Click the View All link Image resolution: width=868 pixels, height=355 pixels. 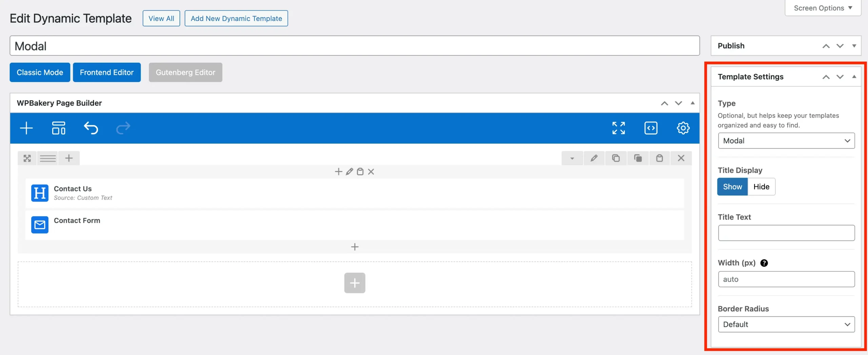(x=161, y=18)
